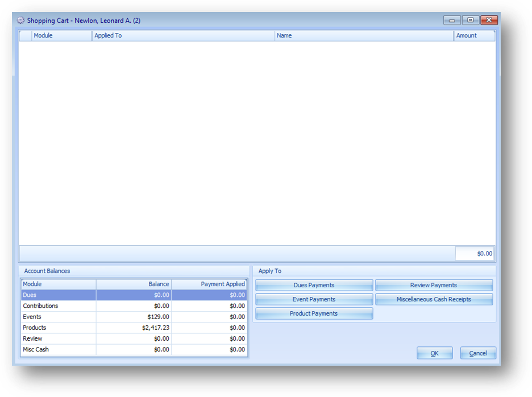Viewport: 532px width, 397px height.
Task: Select the Review module row
Action: click(x=134, y=338)
